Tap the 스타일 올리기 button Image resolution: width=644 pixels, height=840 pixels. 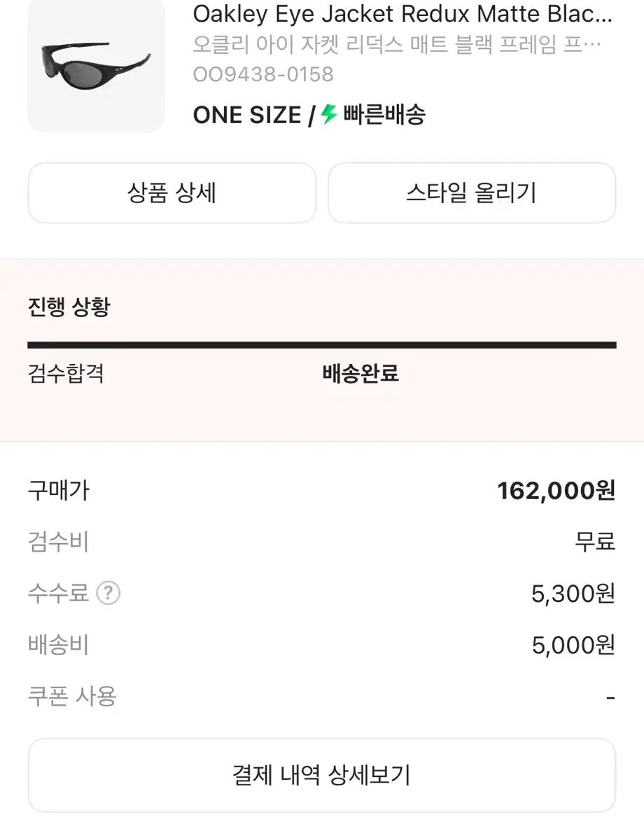coord(471,193)
